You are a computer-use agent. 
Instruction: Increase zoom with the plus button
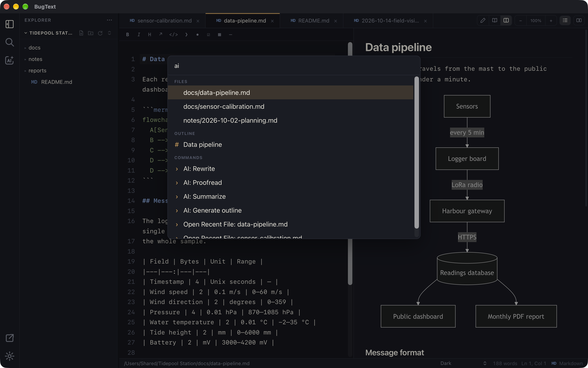tap(551, 21)
